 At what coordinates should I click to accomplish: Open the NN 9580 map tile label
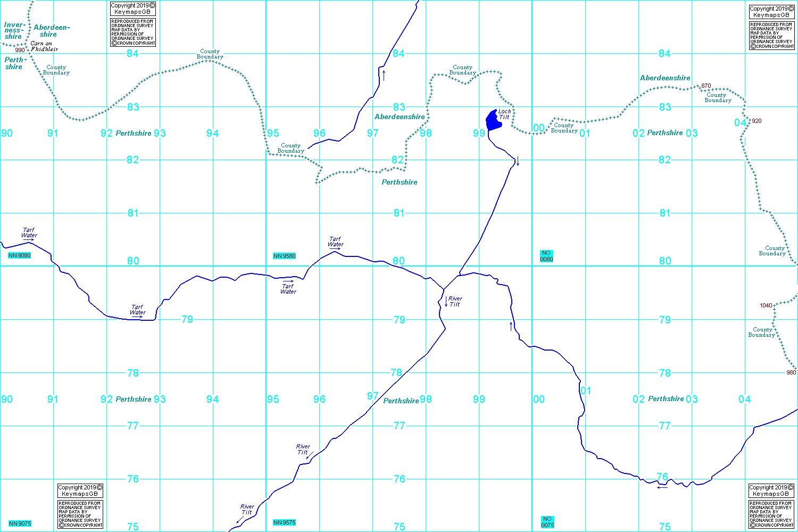(284, 256)
